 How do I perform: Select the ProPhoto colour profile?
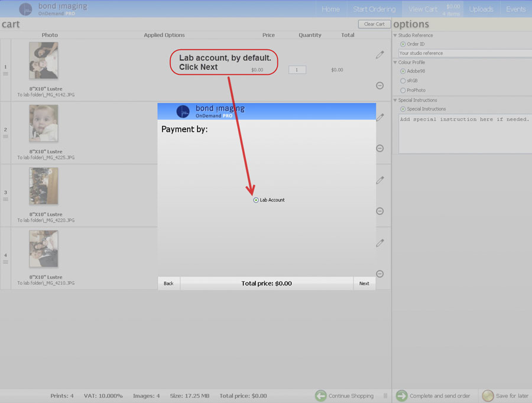(403, 90)
